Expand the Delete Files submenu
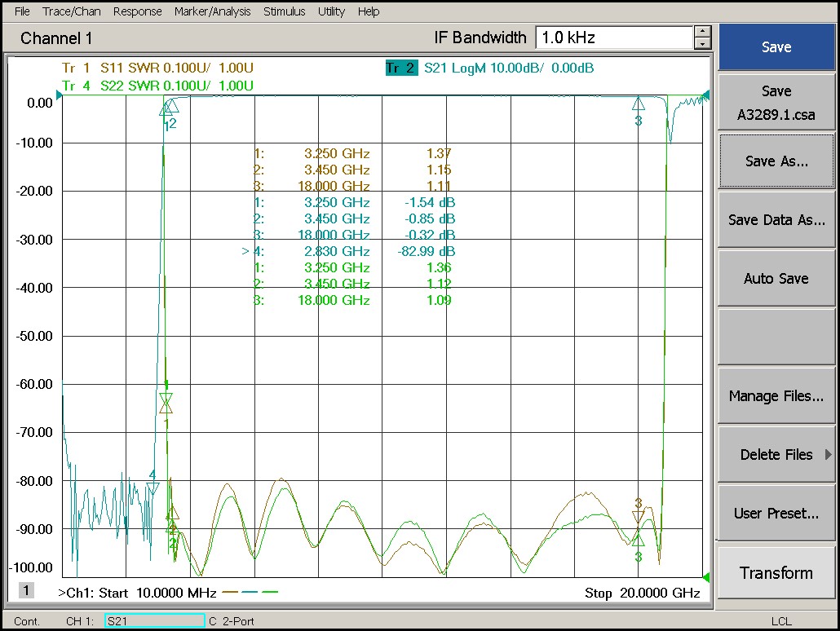 (x=776, y=455)
